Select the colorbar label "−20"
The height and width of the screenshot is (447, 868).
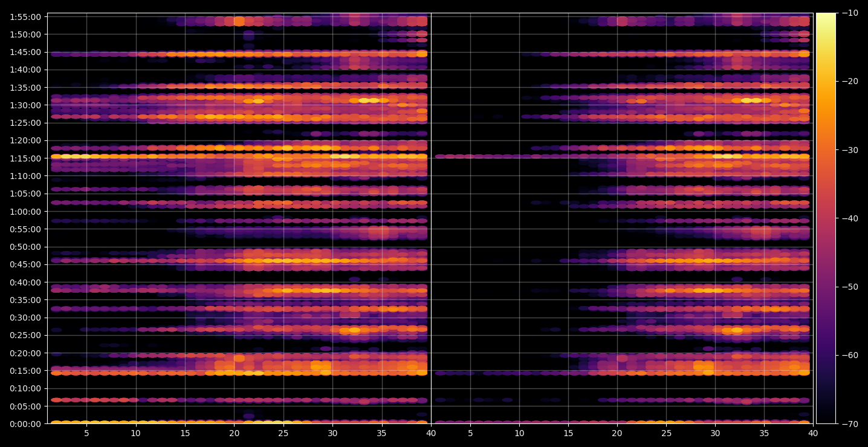point(849,82)
